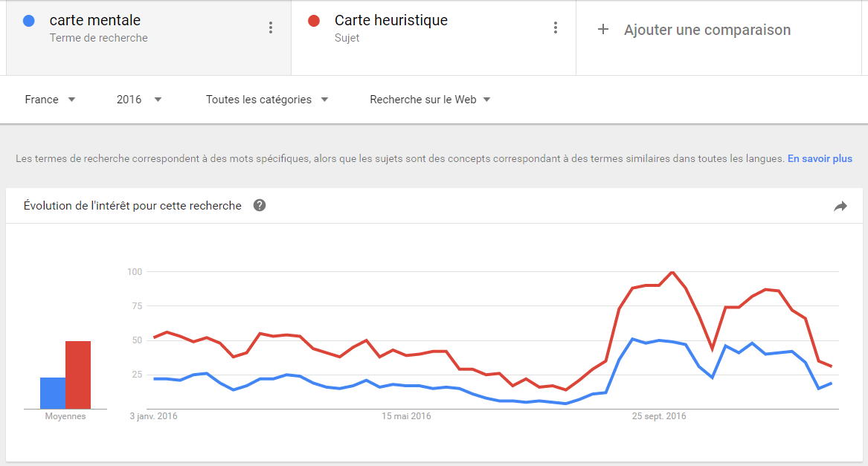Expand the France country dropdown
The width and height of the screenshot is (868, 466).
pyautogui.click(x=50, y=100)
